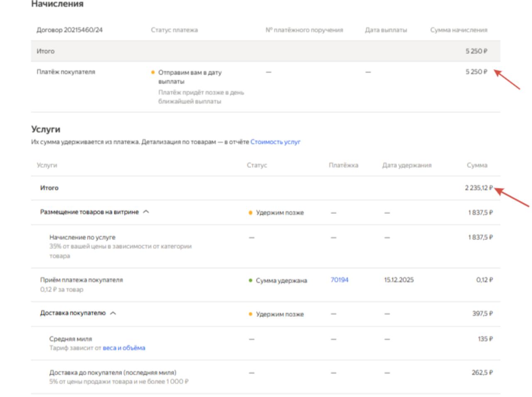Click withholding date 15.12.2025
The image size is (532, 397).
point(399,280)
